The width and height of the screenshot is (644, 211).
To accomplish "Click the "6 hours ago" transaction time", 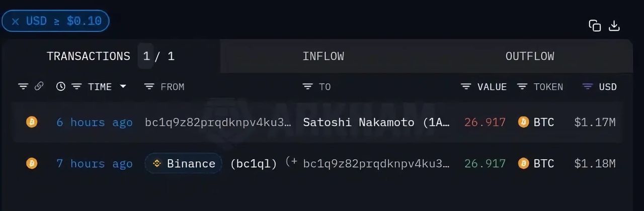I will (x=94, y=122).
